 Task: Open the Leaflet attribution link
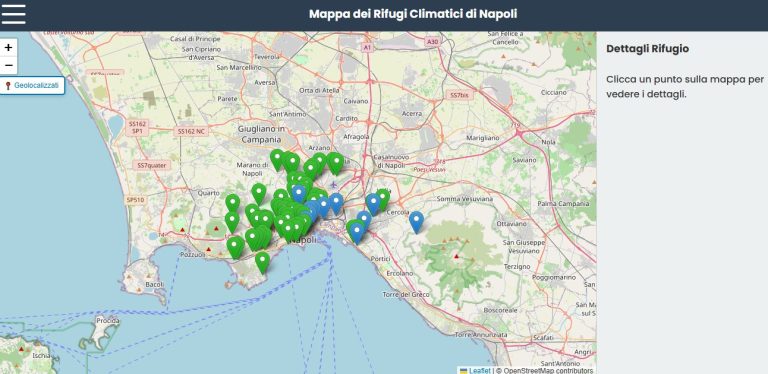click(x=480, y=371)
